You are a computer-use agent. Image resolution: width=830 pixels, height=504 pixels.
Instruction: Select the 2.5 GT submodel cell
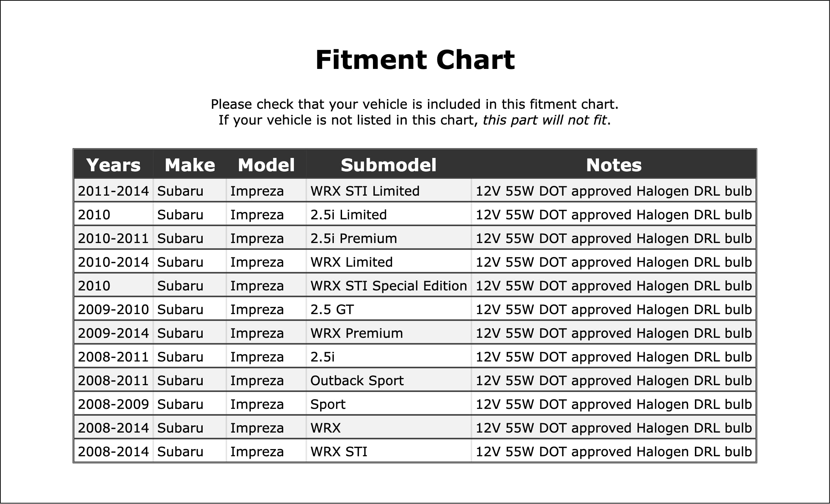(x=332, y=309)
